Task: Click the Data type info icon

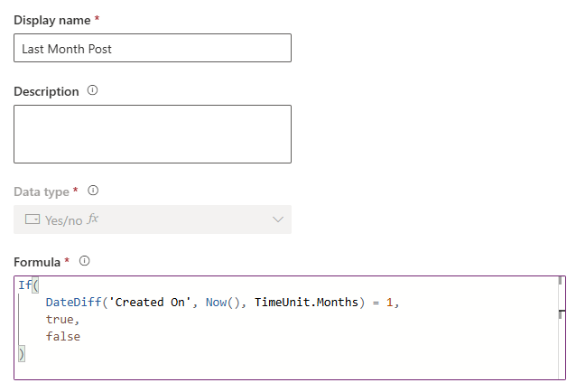Action: (x=93, y=191)
